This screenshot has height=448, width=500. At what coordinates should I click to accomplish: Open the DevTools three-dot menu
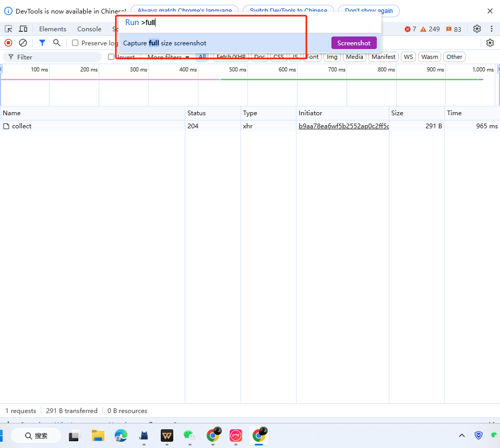coord(492,29)
